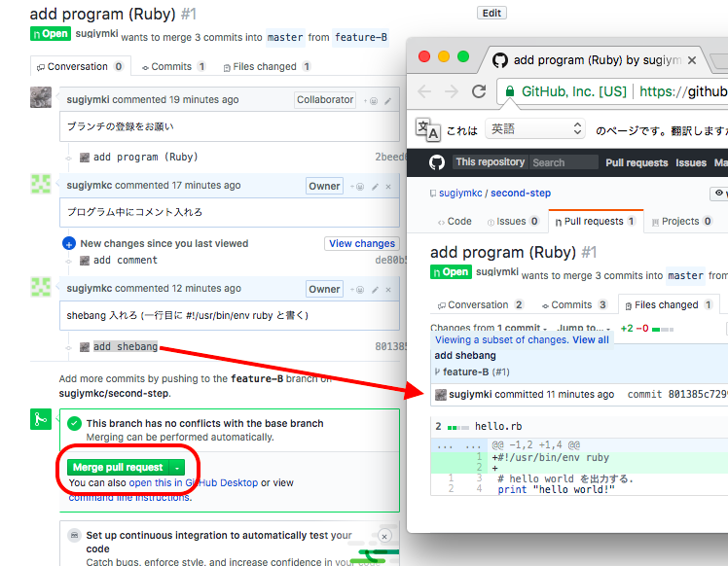Open the translation language selector showing 英語

(536, 129)
